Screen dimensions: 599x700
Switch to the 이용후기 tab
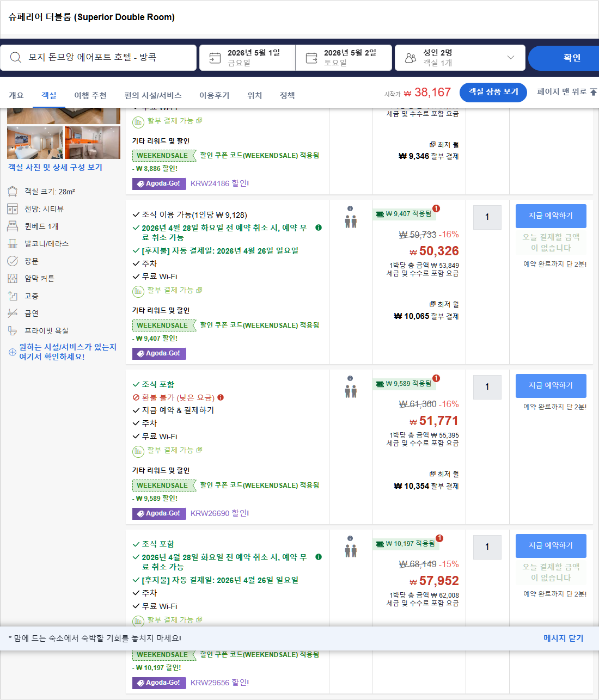pyautogui.click(x=214, y=95)
